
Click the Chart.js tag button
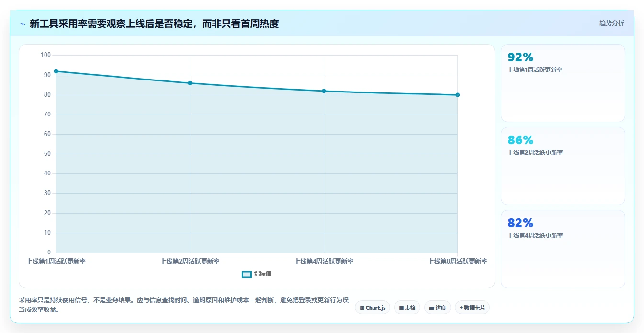[x=373, y=308]
